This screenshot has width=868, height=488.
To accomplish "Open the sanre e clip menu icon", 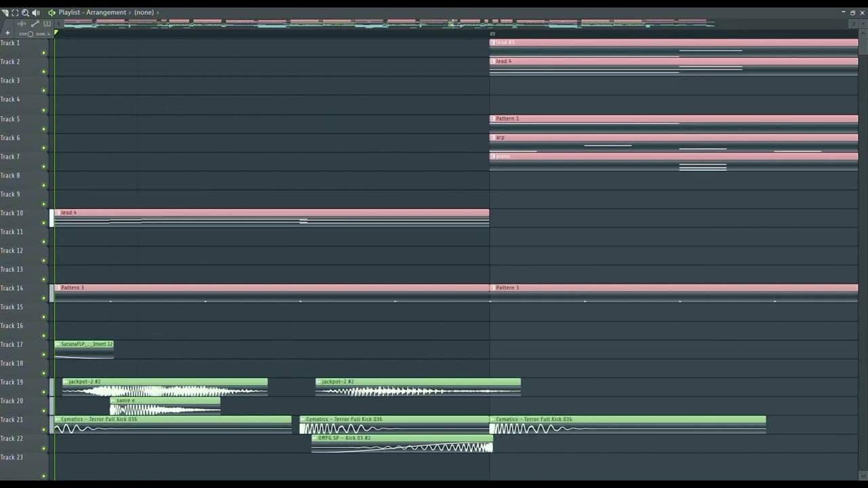I will pos(113,401).
